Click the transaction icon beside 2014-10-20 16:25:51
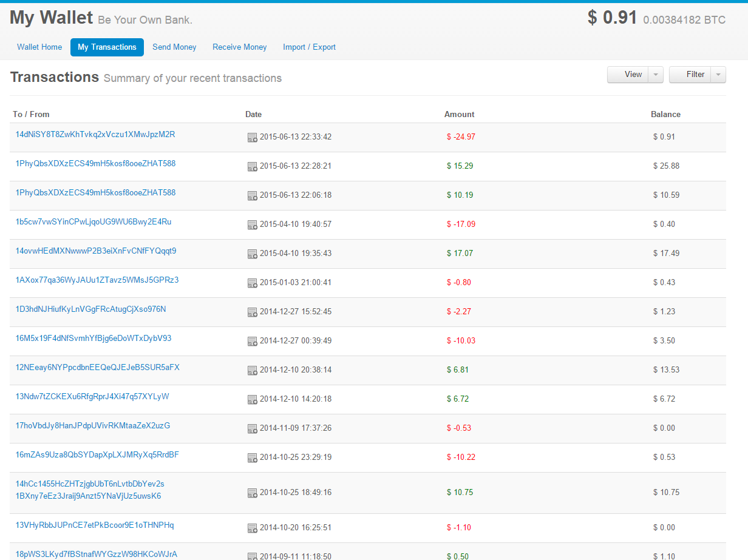Screen dimensions: 748x560 point(252,528)
